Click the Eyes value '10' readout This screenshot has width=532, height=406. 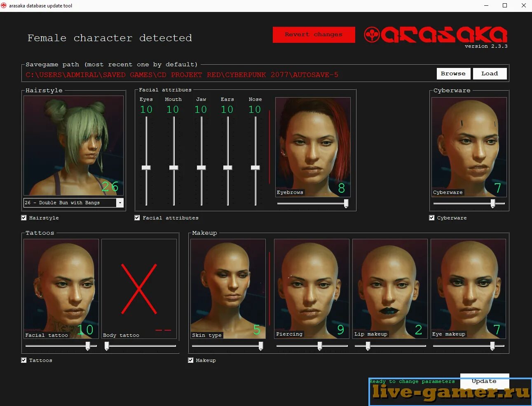point(146,110)
